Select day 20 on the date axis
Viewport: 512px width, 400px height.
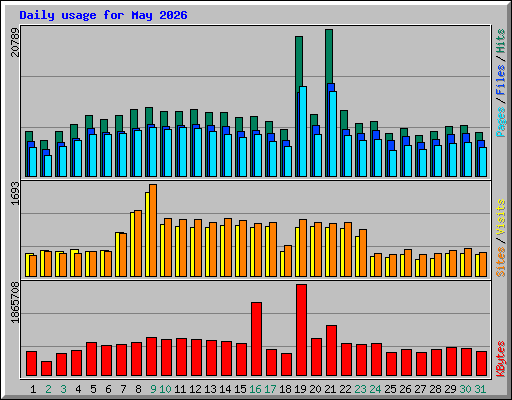[315, 389]
